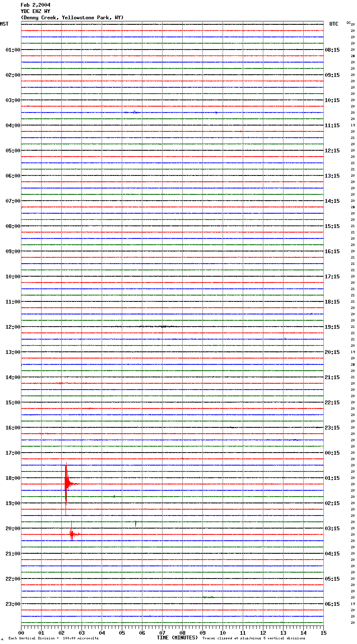This screenshot has height=644, width=357.
Task: Click the 10:15 UTC time label
Action: (x=332, y=100)
